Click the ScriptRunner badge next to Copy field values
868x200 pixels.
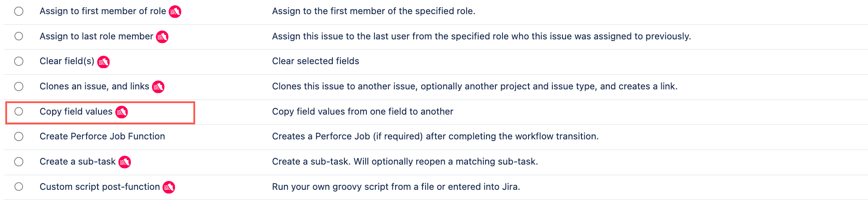(121, 112)
